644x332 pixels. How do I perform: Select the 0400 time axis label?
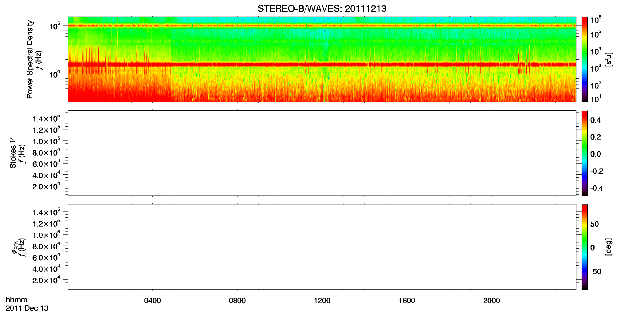(152, 301)
